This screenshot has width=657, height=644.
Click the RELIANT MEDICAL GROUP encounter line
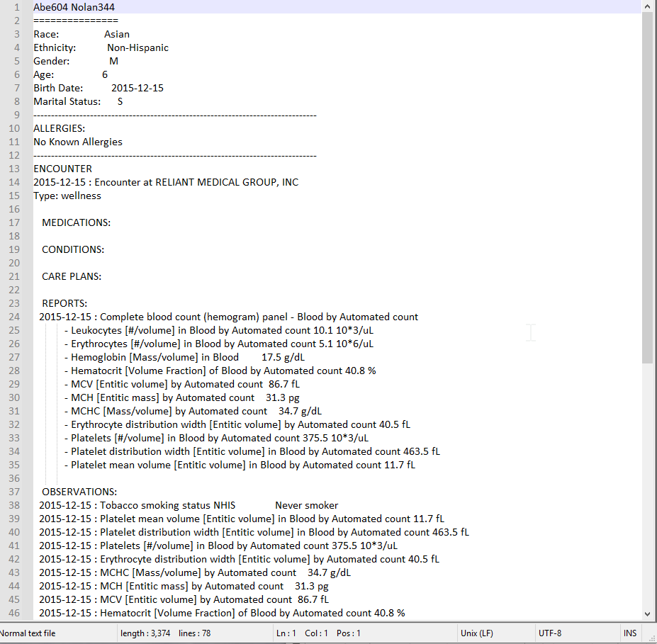tap(166, 182)
